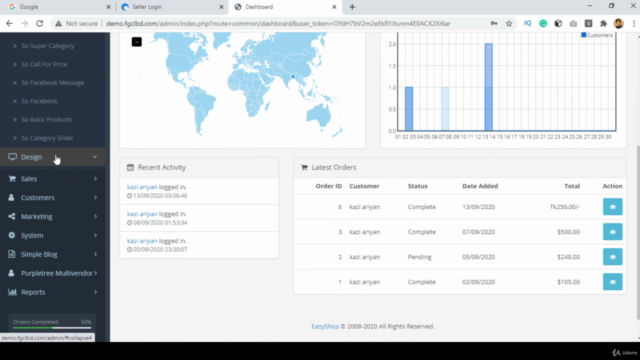Expand the Reports sidebar menu
The height and width of the screenshot is (360, 640).
coord(53,292)
